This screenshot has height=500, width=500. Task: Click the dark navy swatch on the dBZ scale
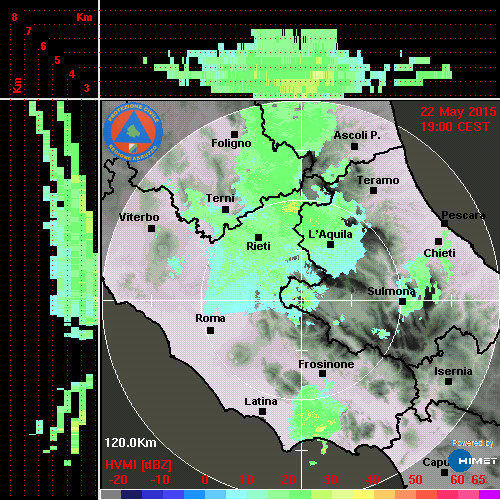pyautogui.click(x=132, y=494)
